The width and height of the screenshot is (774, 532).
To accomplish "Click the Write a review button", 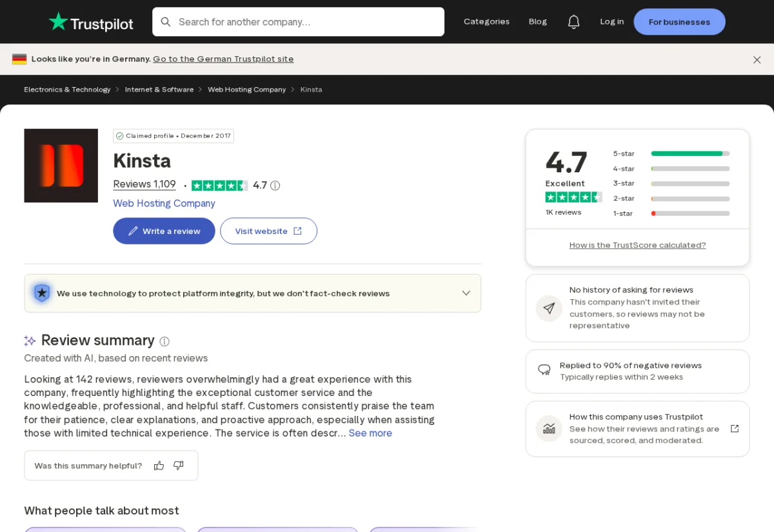I will [x=164, y=231].
